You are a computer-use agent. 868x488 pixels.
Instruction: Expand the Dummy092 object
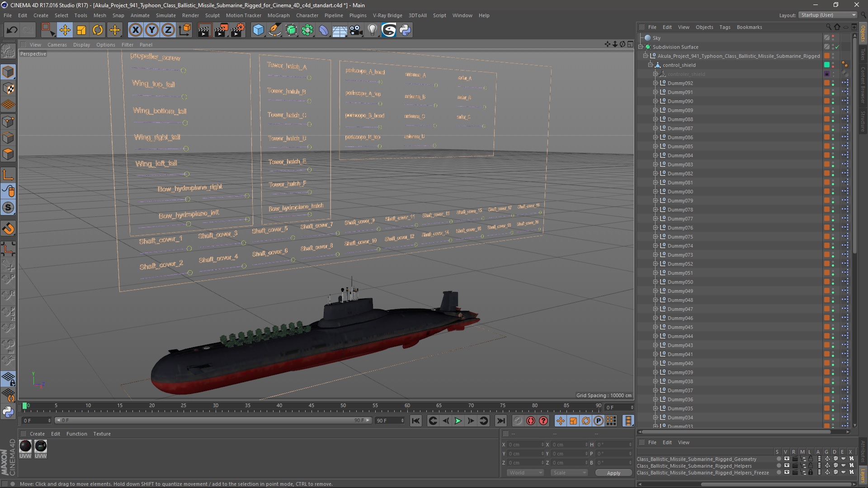pos(655,83)
